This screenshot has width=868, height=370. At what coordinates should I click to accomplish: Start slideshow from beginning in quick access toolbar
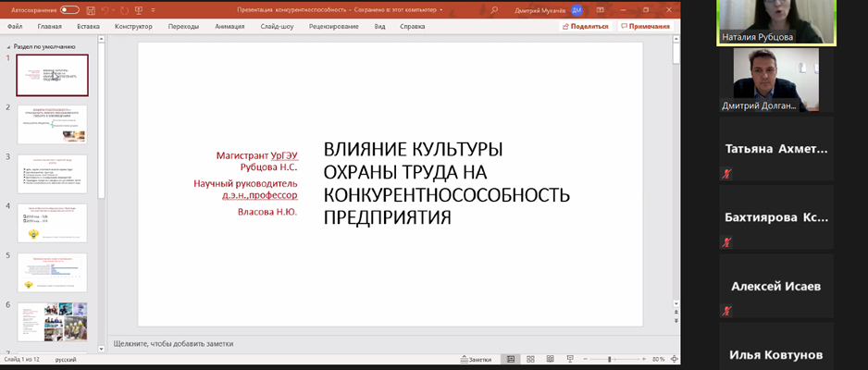(x=138, y=10)
